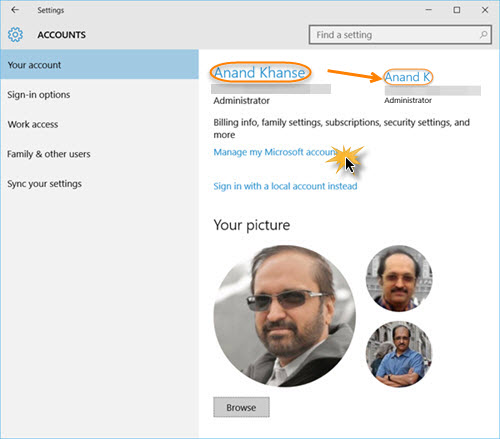Close the Settings window

(x=485, y=10)
